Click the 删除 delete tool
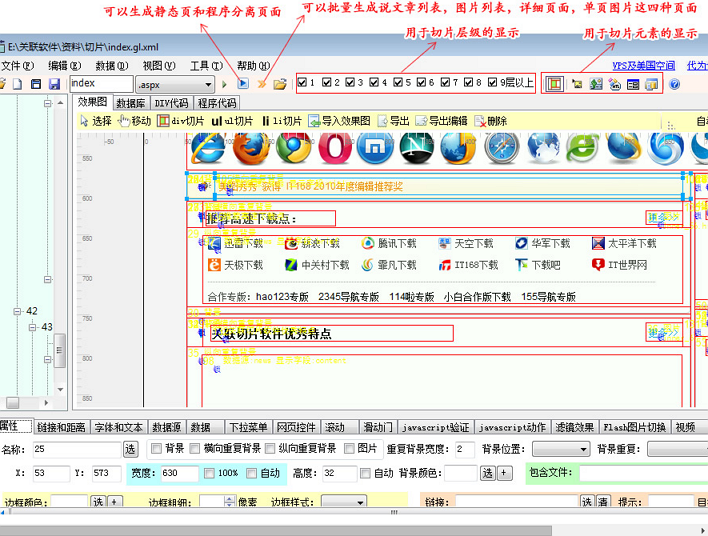Viewport: 708px width, 536px height. click(x=491, y=121)
